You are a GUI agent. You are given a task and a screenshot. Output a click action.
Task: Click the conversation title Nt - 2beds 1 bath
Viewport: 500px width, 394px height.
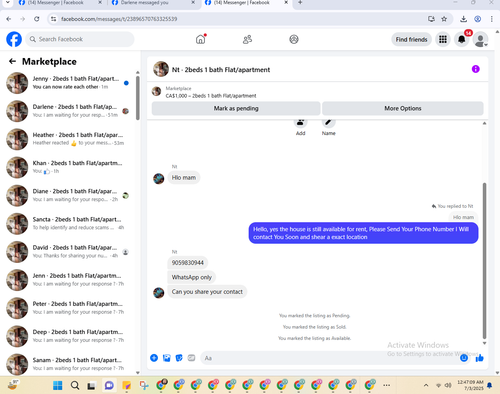click(221, 70)
